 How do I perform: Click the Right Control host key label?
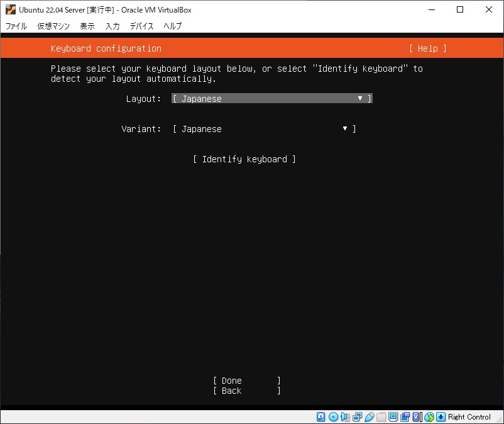(x=469, y=417)
